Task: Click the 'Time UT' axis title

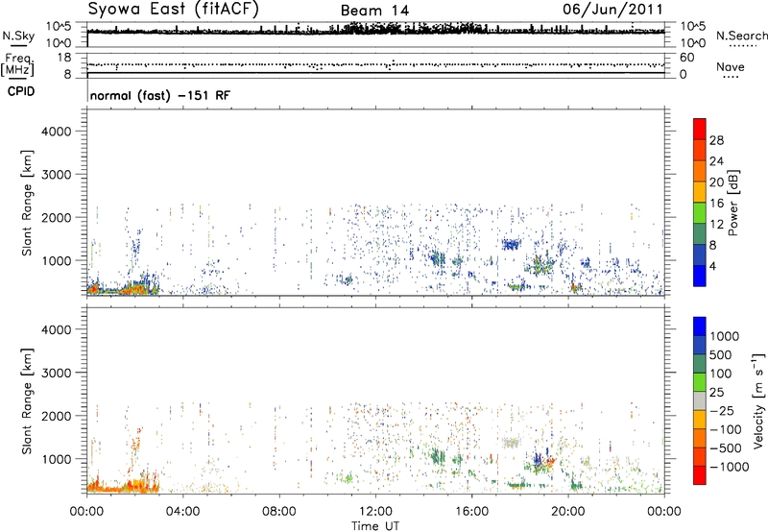Action: tap(375, 525)
